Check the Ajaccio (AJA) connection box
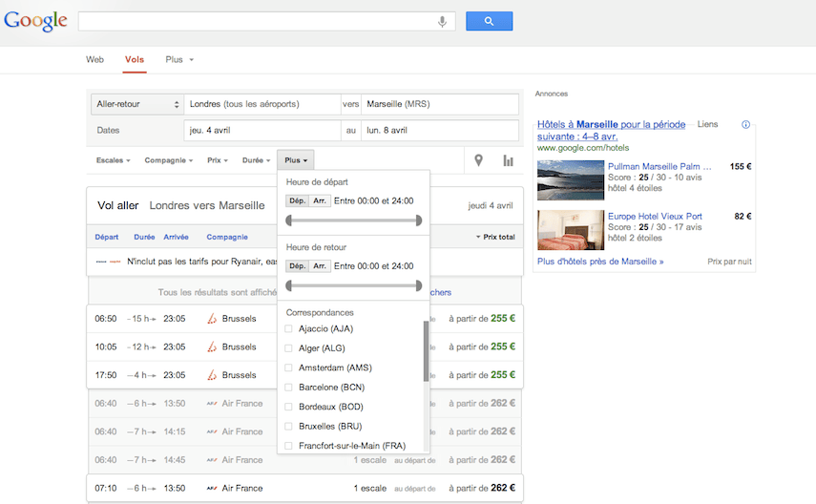This screenshot has height=504, width=816. tap(288, 328)
